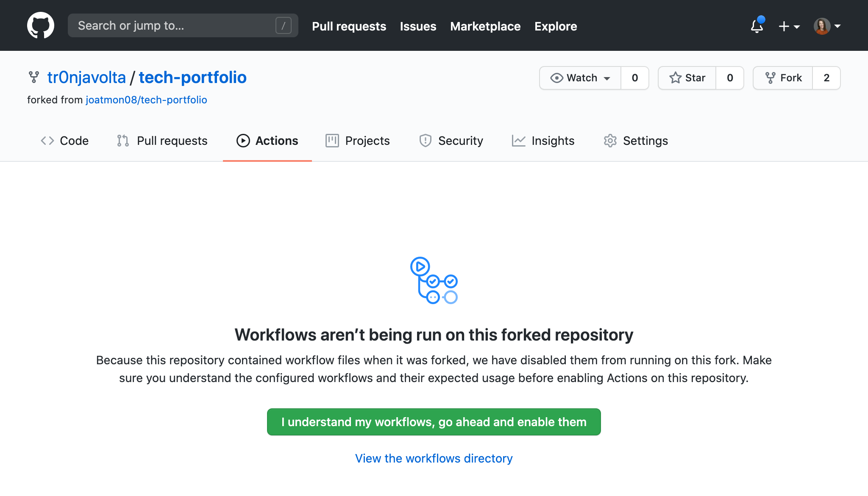Click the Actions workflow illustration icon
868x496 pixels.
pyautogui.click(x=434, y=280)
